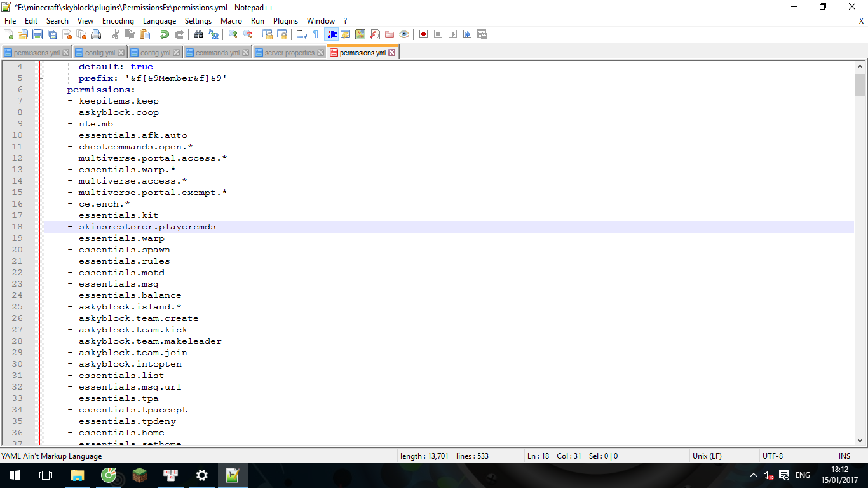Open the Encoding menu

coord(118,21)
